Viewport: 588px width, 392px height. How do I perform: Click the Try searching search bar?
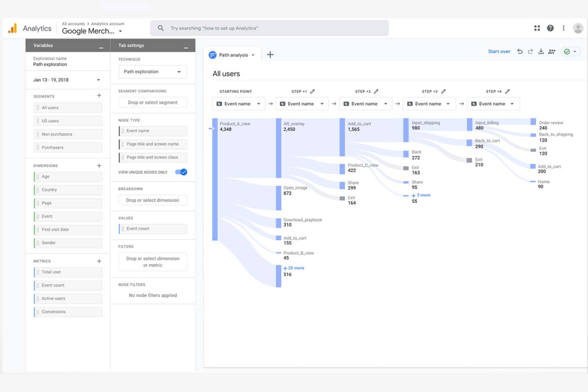coord(269,28)
